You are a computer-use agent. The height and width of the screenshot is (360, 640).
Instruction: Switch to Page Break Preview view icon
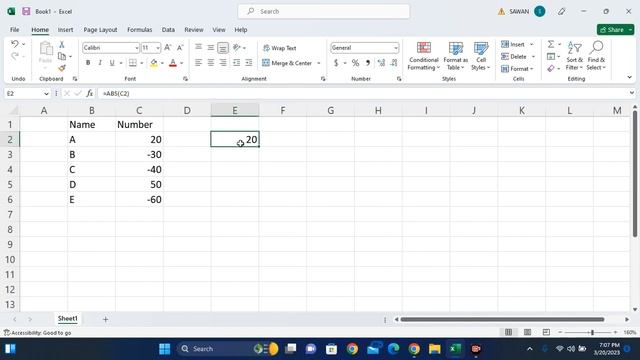point(546,333)
